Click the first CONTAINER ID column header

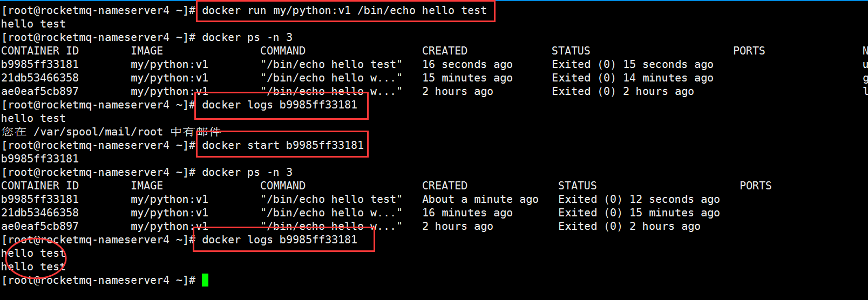pyautogui.click(x=40, y=51)
